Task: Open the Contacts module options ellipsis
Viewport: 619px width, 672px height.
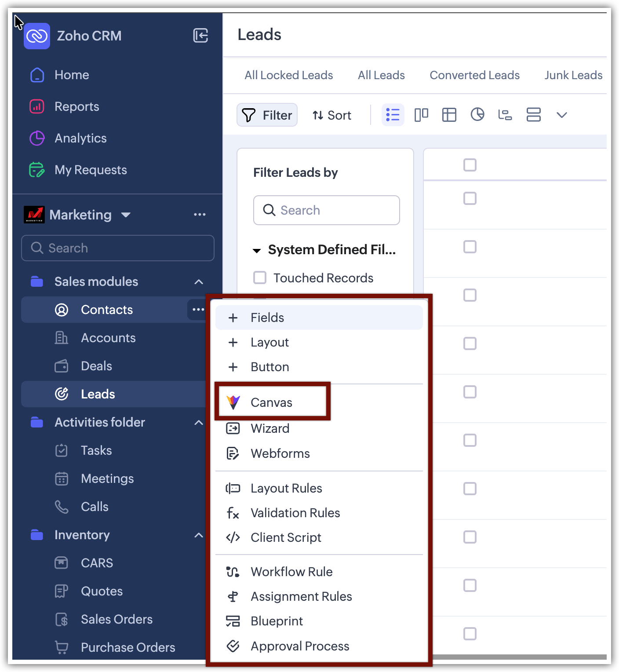Action: (198, 310)
